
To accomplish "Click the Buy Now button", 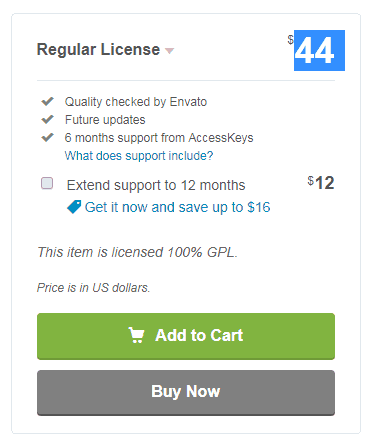I will [x=186, y=392].
